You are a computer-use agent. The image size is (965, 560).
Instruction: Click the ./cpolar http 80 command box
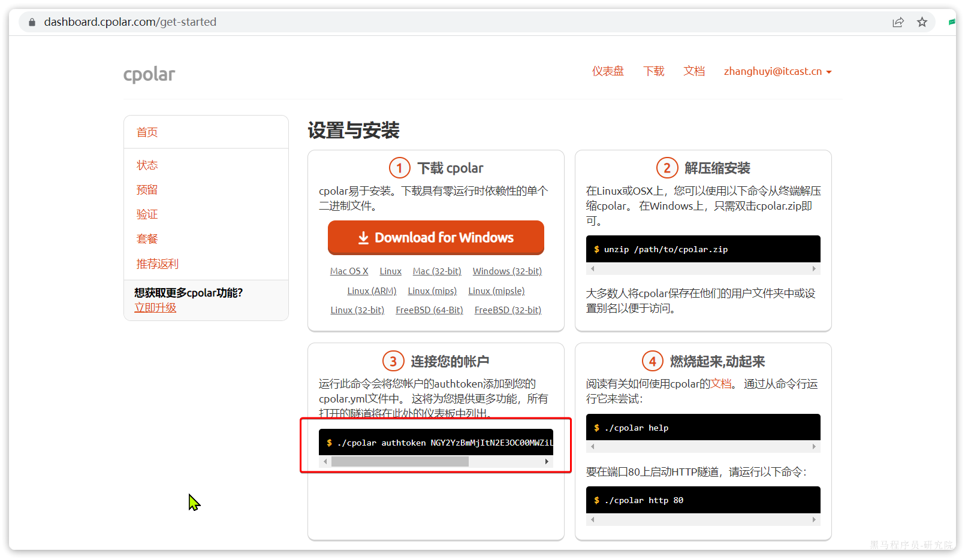click(x=703, y=500)
